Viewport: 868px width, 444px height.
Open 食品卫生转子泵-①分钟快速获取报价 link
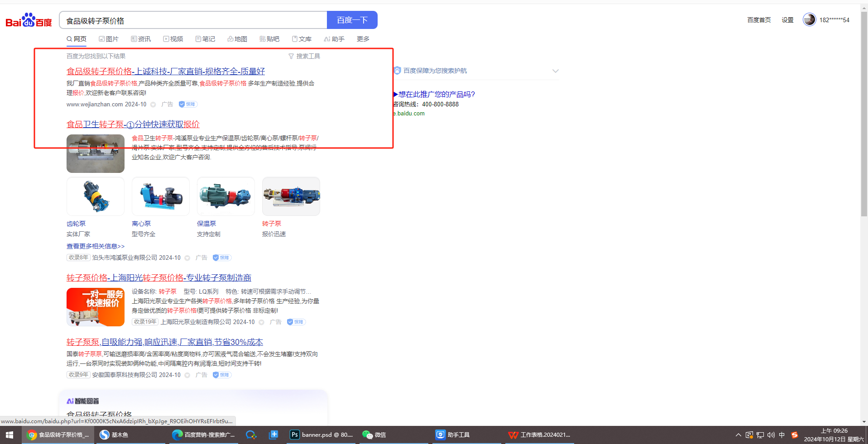133,124
